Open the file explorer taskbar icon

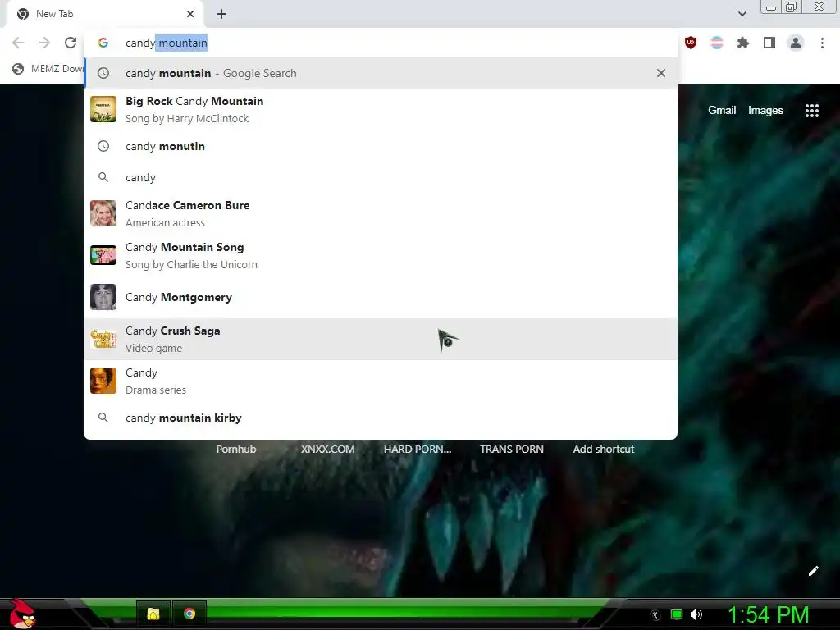pos(153,614)
